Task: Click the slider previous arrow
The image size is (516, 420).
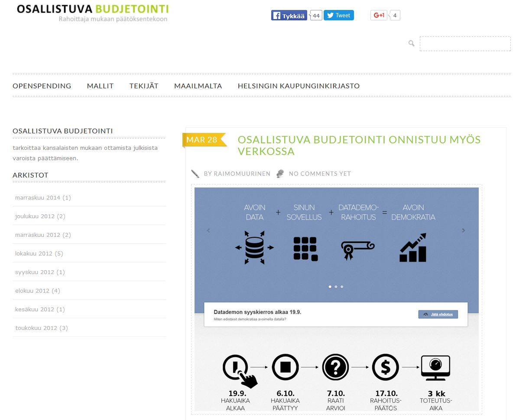Action: click(x=208, y=230)
